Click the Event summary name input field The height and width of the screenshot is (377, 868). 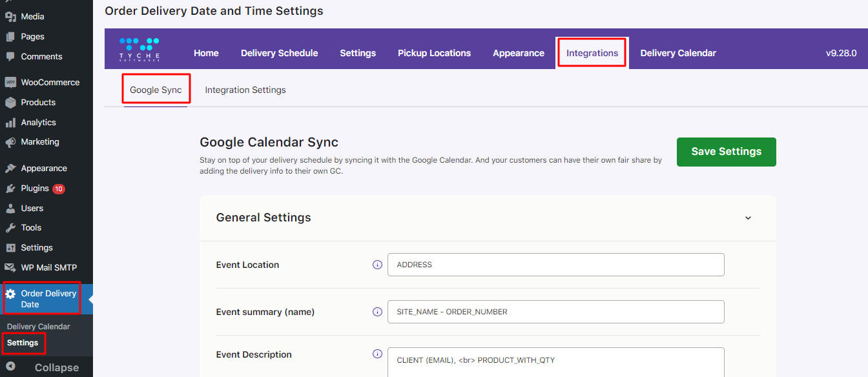coord(555,312)
